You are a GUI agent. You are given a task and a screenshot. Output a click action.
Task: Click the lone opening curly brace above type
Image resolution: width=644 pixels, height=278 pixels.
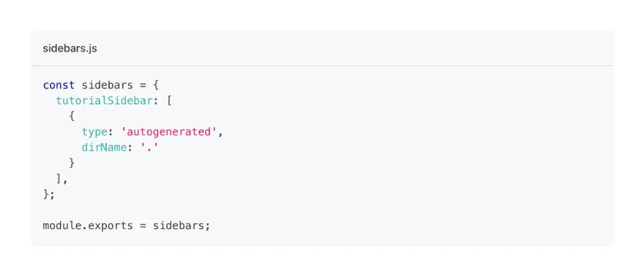(72, 116)
